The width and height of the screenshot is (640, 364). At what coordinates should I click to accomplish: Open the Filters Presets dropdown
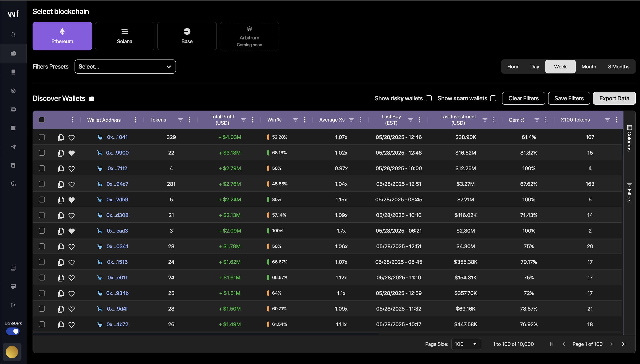[x=125, y=67]
